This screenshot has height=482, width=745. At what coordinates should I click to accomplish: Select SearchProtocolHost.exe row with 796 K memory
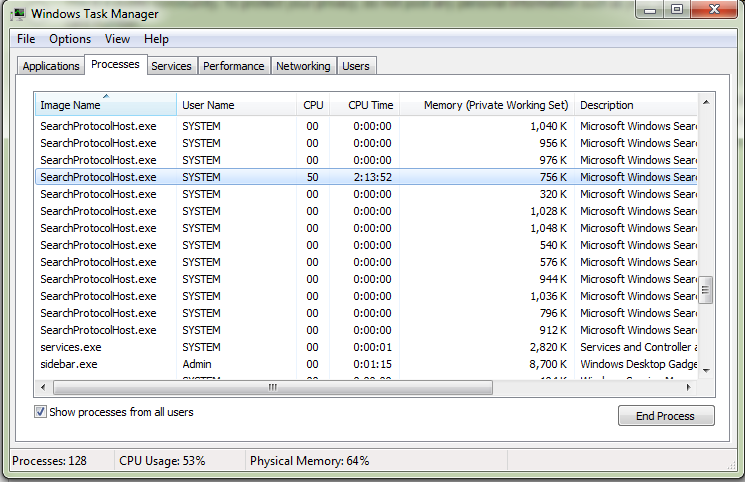[366, 313]
